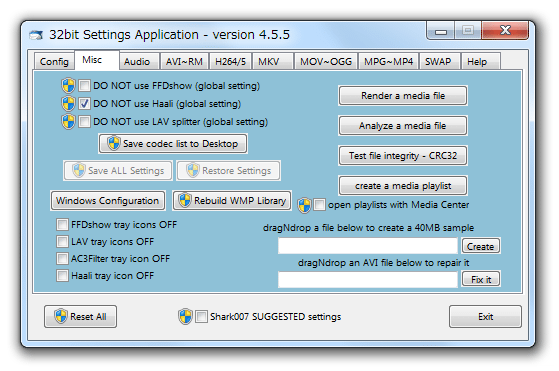Image resolution: width=559 pixels, height=371 pixels.
Task: Click Rebuild WMP Library button
Action: (x=232, y=201)
